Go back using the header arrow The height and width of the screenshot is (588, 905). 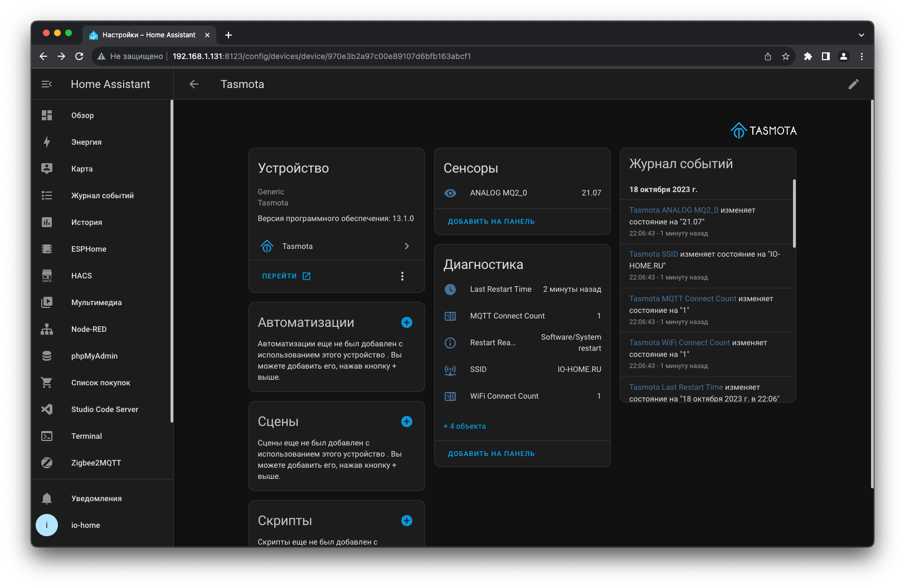(x=194, y=84)
